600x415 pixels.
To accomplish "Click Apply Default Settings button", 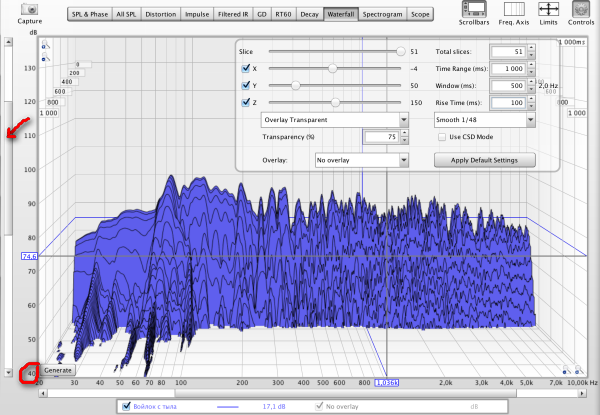I will point(485,160).
